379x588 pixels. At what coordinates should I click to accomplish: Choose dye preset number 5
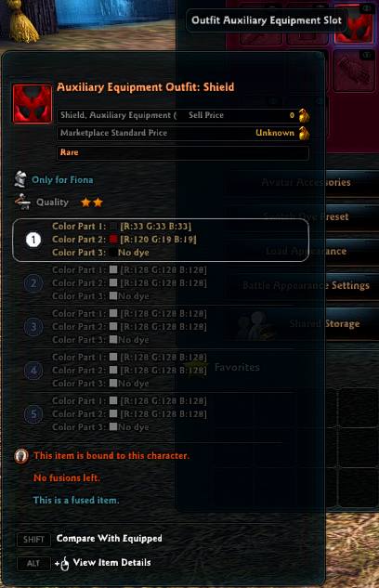(x=33, y=414)
